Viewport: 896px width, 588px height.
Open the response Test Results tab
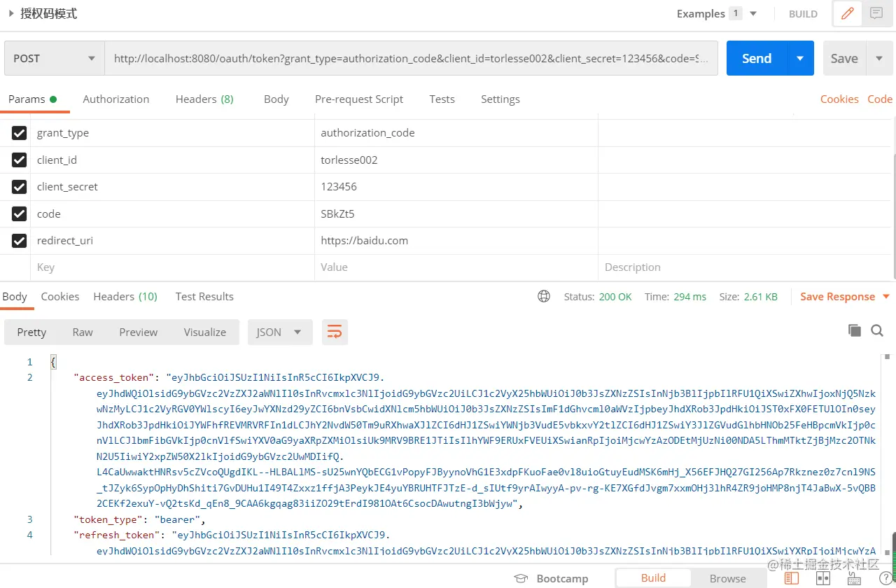pos(204,296)
